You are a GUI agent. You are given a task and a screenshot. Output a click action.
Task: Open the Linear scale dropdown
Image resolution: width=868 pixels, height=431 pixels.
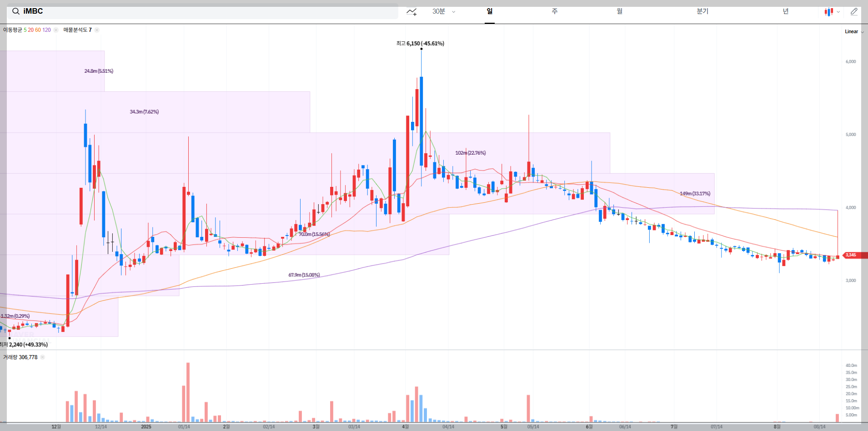click(x=853, y=31)
